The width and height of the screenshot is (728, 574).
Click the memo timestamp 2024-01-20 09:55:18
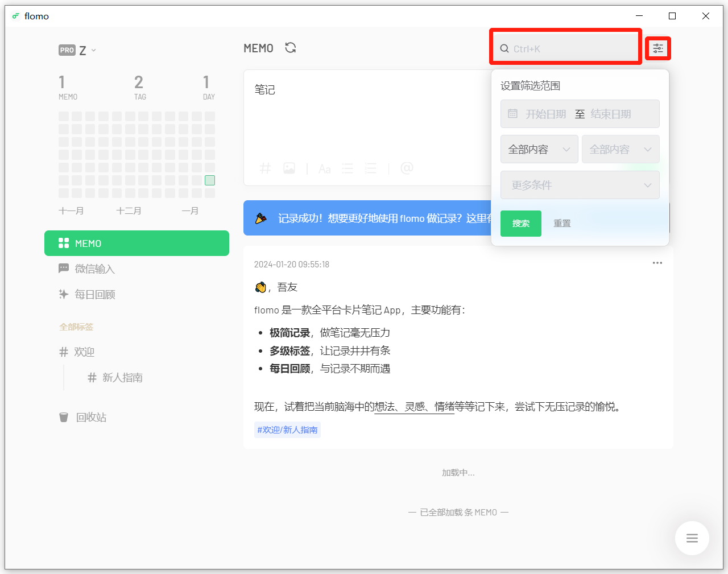[291, 265]
